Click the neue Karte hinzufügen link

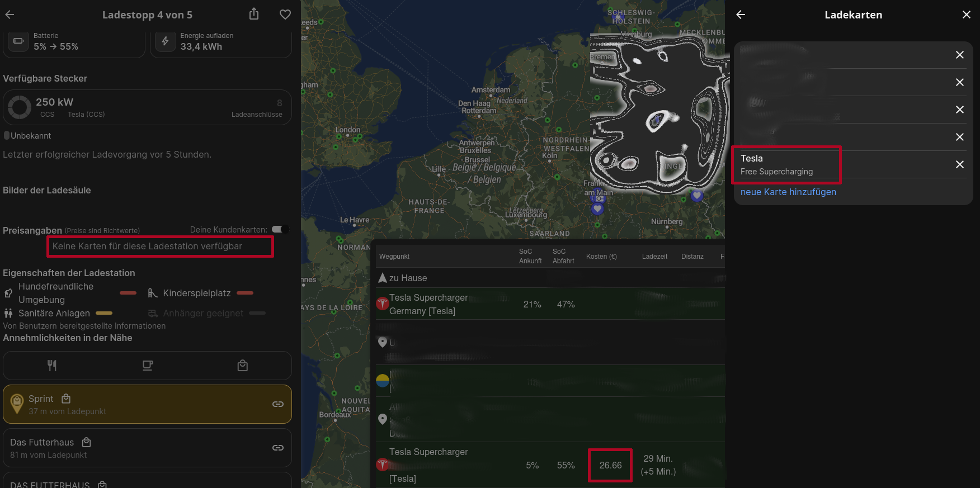pyautogui.click(x=788, y=192)
